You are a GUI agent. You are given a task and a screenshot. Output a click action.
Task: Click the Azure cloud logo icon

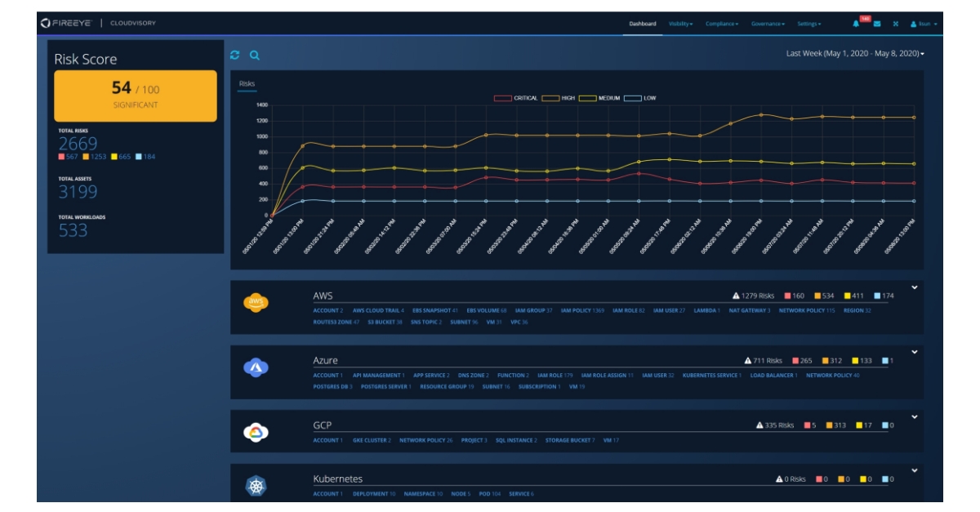click(x=256, y=368)
